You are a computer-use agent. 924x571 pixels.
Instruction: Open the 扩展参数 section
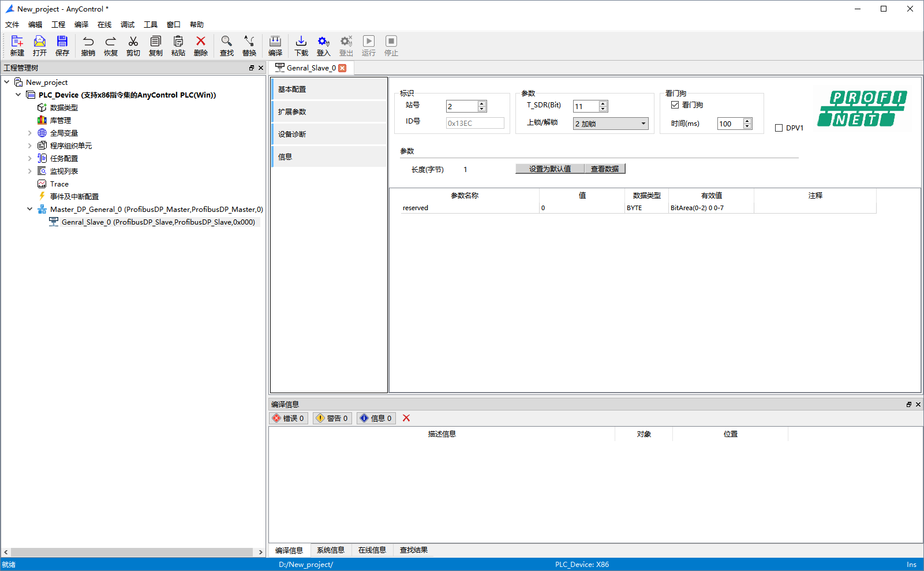(329, 112)
